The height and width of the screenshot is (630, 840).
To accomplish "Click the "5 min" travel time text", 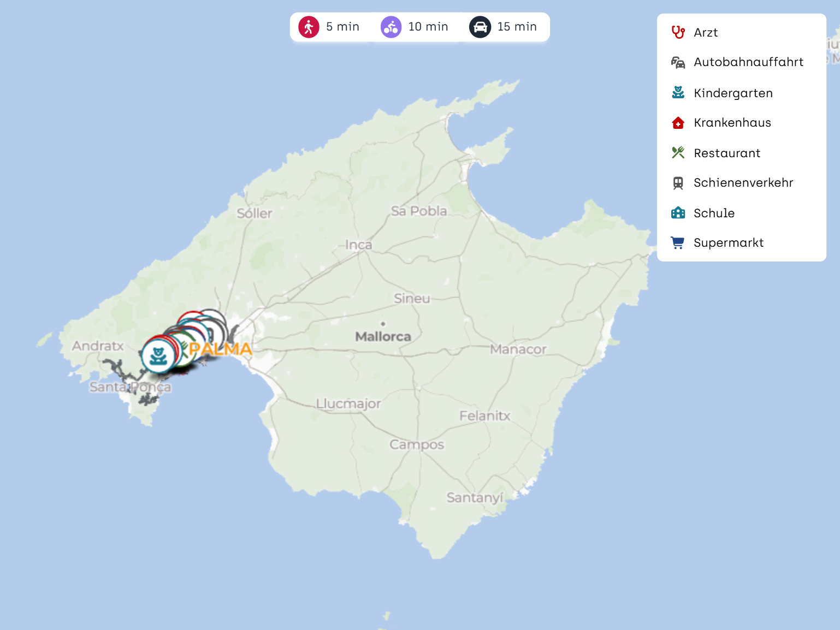I will (342, 27).
